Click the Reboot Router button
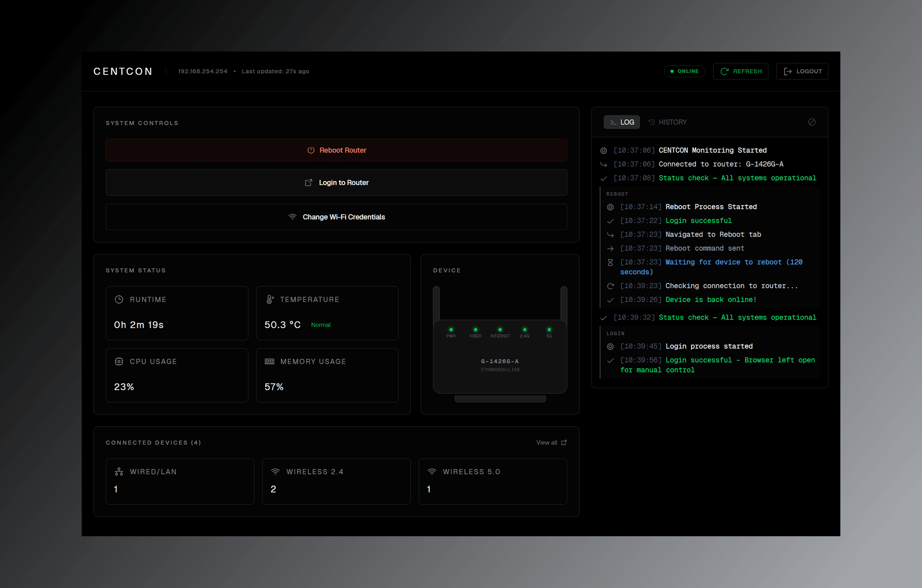This screenshot has width=922, height=588. 336,150
